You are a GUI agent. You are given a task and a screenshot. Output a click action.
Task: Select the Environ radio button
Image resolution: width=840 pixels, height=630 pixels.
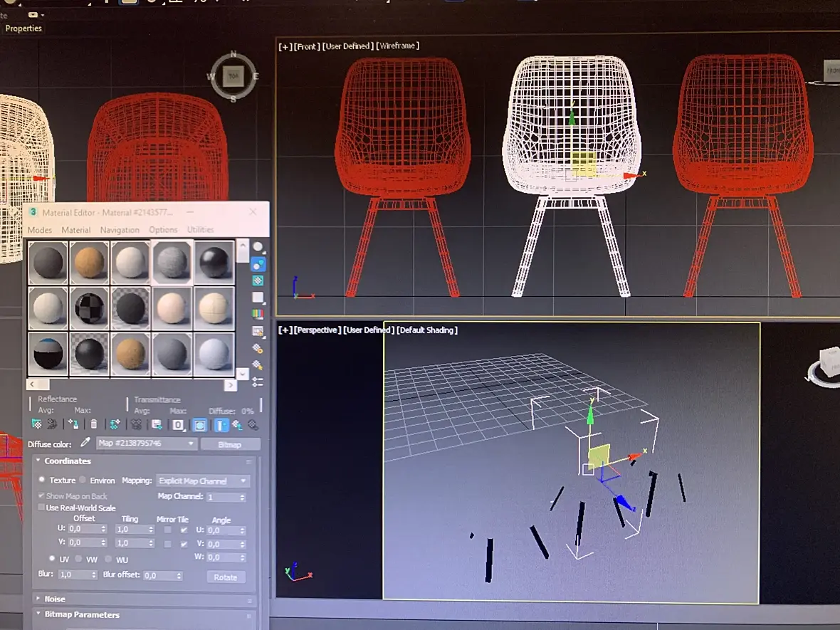83,480
